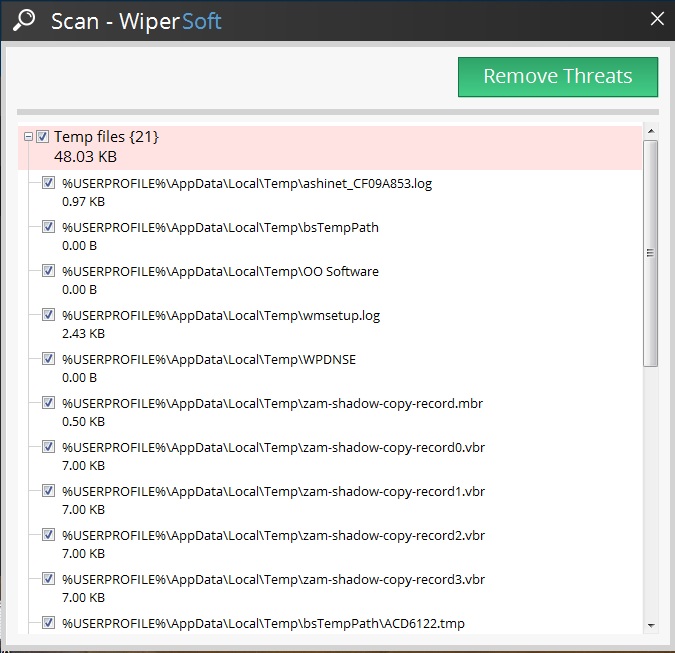Uncheck the Temp\bsTempPath folder checkbox
675x653 pixels.
coord(48,226)
